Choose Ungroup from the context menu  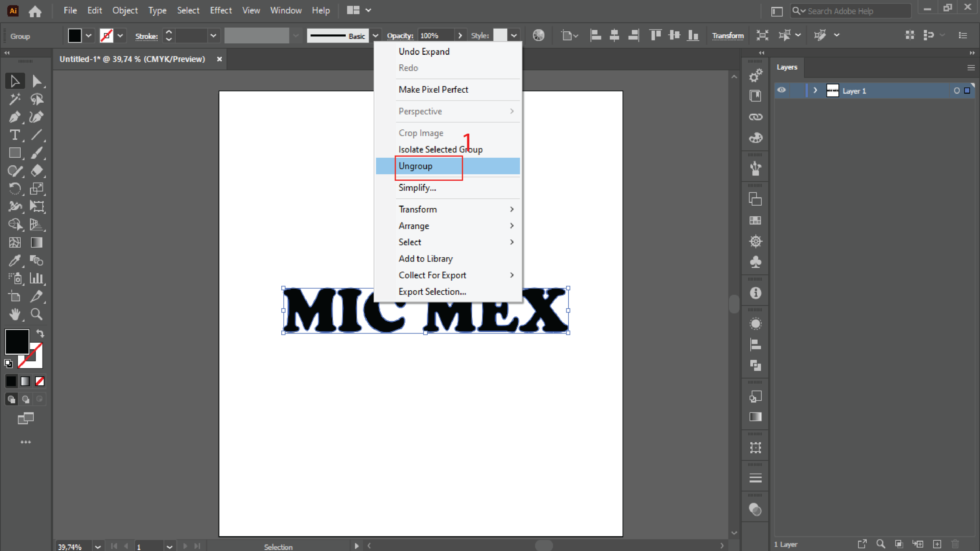[x=415, y=166]
